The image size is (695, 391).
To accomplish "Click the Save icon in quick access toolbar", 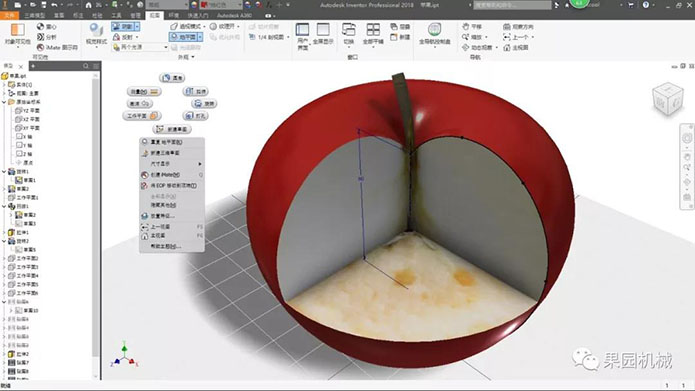I will coord(44,5).
